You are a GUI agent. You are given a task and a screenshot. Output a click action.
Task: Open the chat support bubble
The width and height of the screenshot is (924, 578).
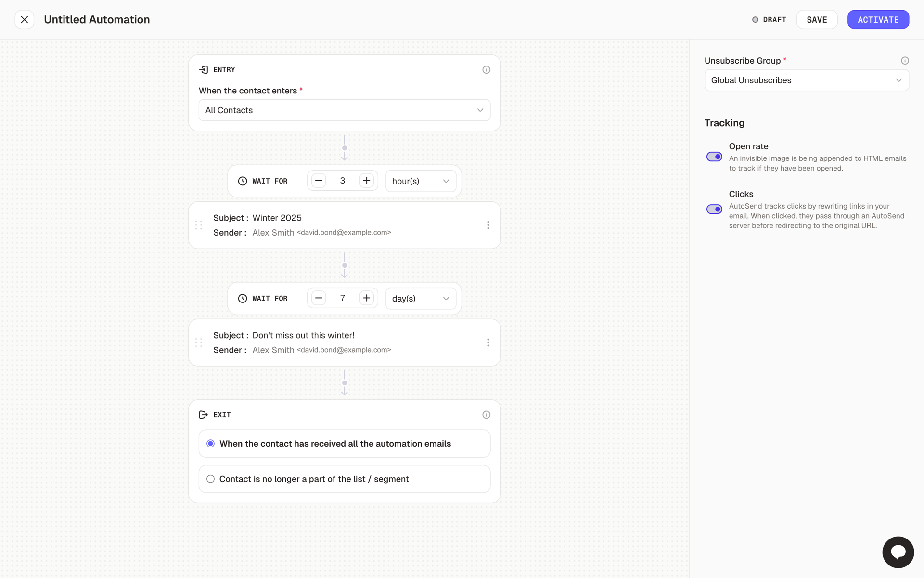[x=898, y=552]
